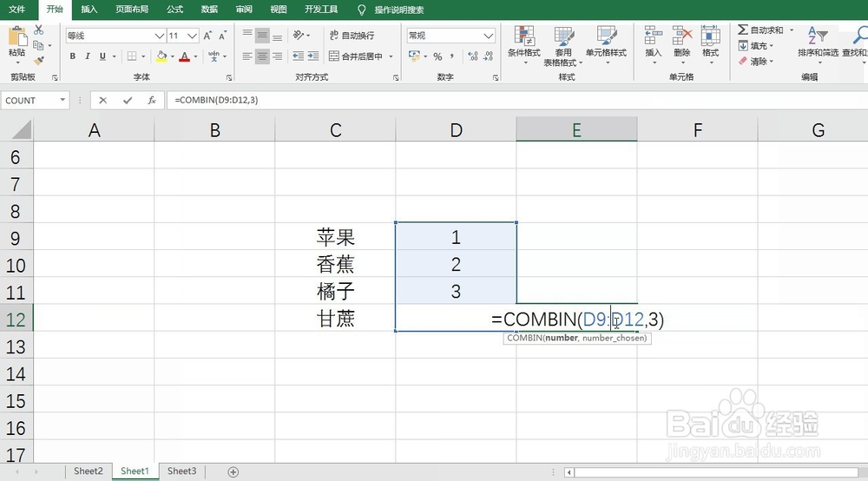Viewport: 868px width, 481px height.
Task: Decrease decimal places
Action: coord(488,56)
